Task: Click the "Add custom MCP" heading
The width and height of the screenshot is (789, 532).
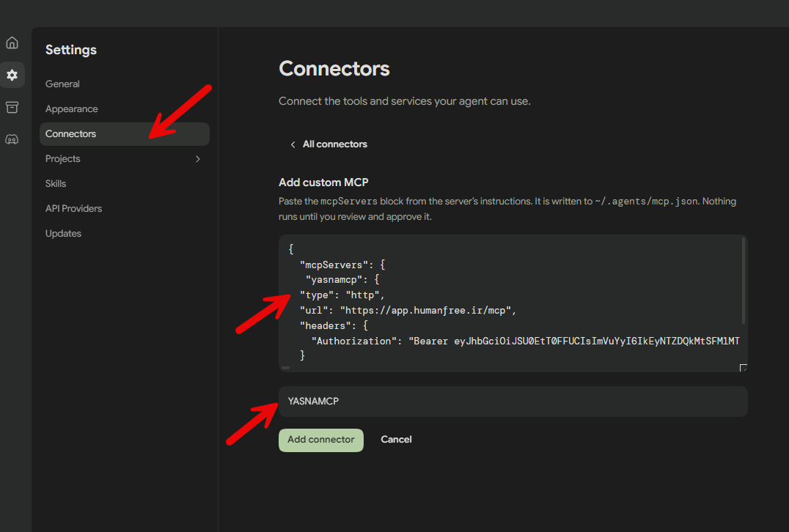Action: point(323,182)
